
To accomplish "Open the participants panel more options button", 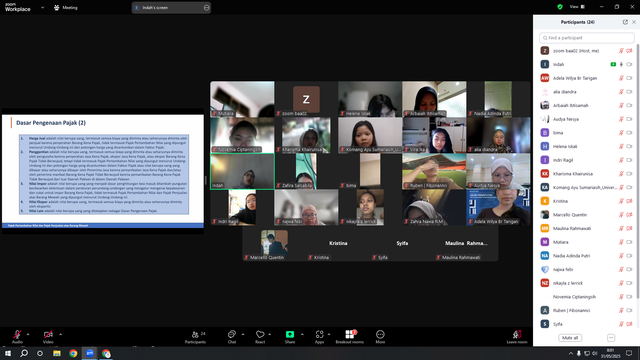I will [611, 338].
